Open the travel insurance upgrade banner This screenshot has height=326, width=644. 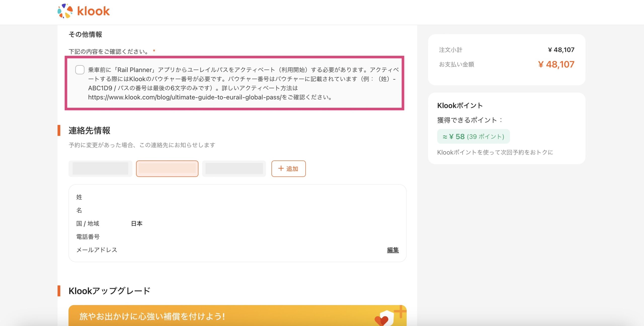tap(237, 315)
